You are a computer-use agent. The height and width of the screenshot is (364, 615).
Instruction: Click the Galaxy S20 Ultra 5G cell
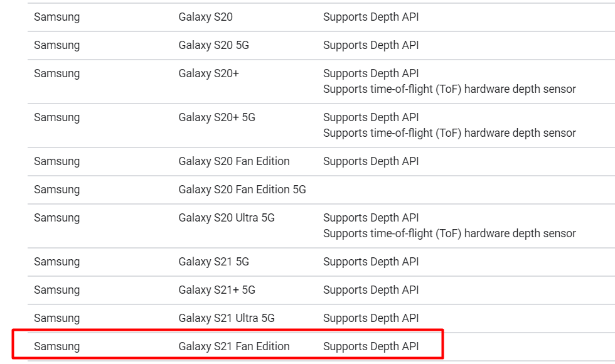click(226, 218)
